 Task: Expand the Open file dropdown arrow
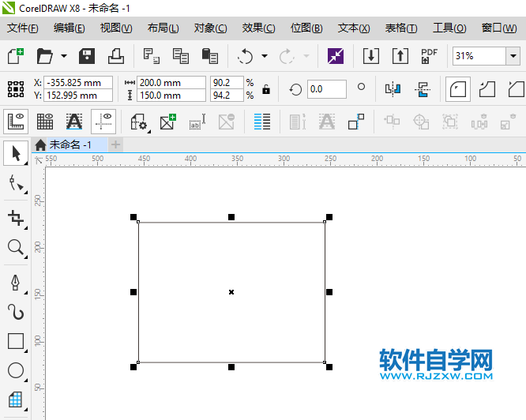click(x=64, y=56)
